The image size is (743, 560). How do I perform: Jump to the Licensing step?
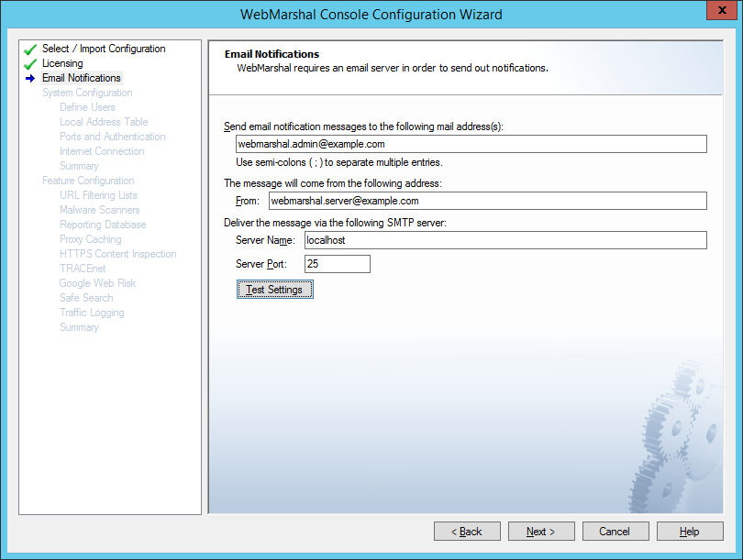[62, 63]
